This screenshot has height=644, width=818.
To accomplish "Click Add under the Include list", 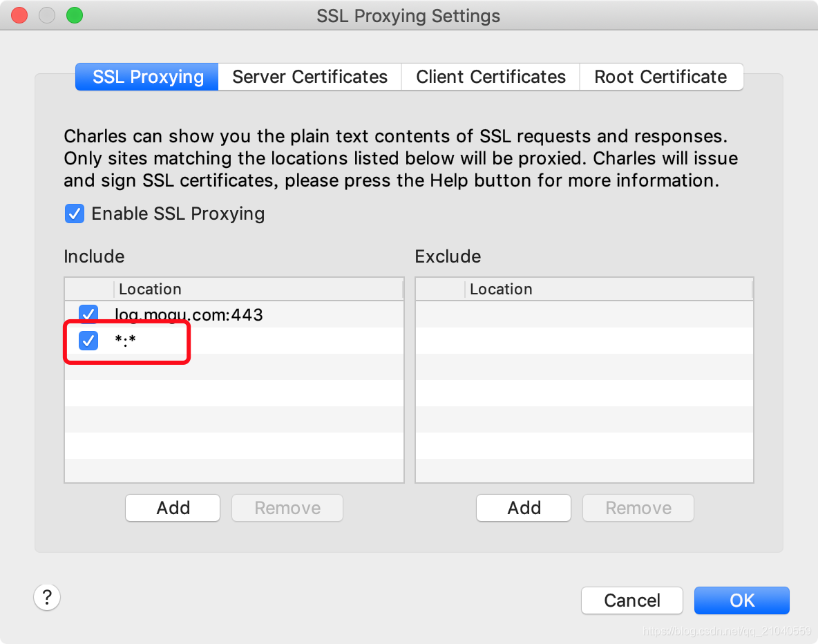I will click(173, 508).
